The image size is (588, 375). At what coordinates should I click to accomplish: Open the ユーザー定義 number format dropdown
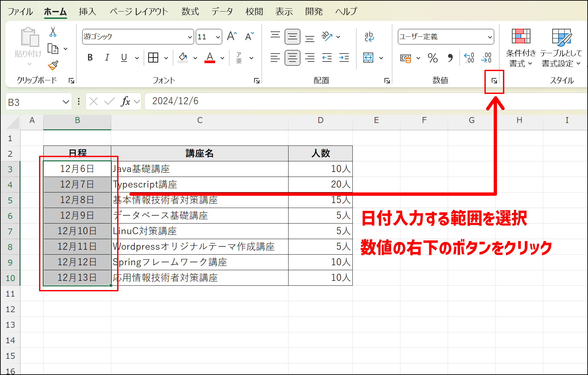click(x=490, y=37)
